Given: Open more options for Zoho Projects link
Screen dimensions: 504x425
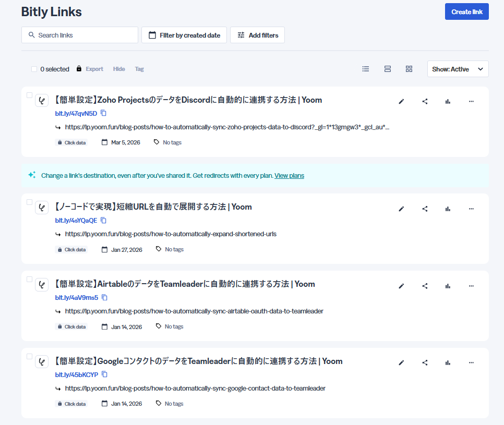Looking at the screenshot, I should pyautogui.click(x=471, y=102).
